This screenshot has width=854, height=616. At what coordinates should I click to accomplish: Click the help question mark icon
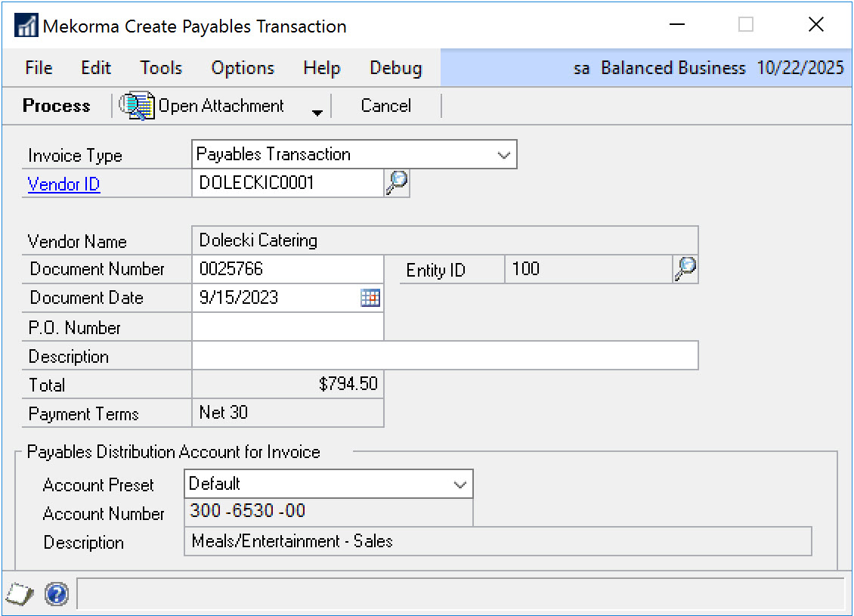point(57,594)
